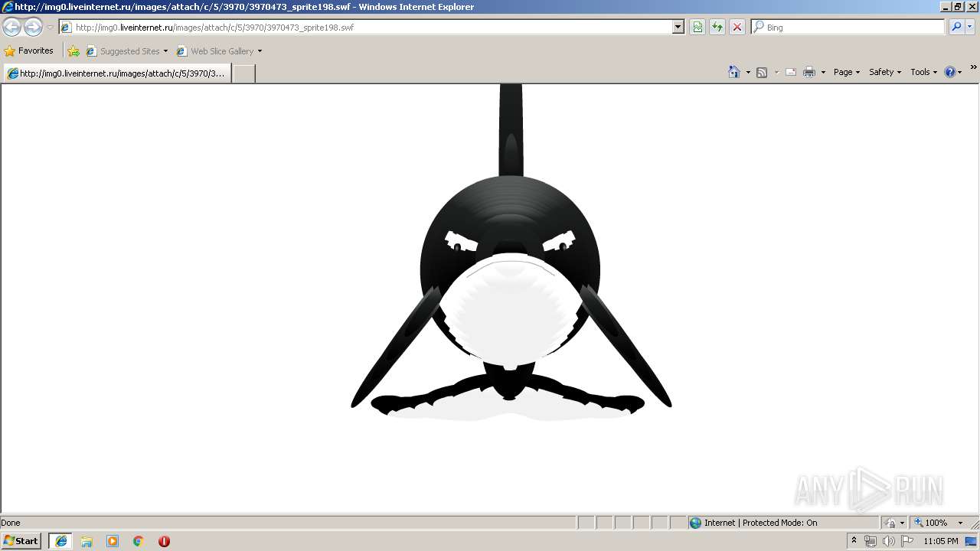Open the Page menu
980x551 pixels.
click(847, 72)
